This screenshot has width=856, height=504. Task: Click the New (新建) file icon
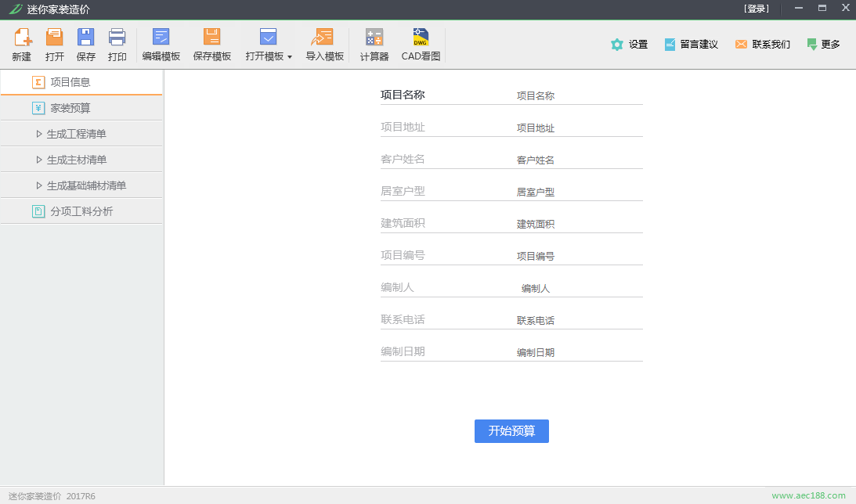[22, 38]
